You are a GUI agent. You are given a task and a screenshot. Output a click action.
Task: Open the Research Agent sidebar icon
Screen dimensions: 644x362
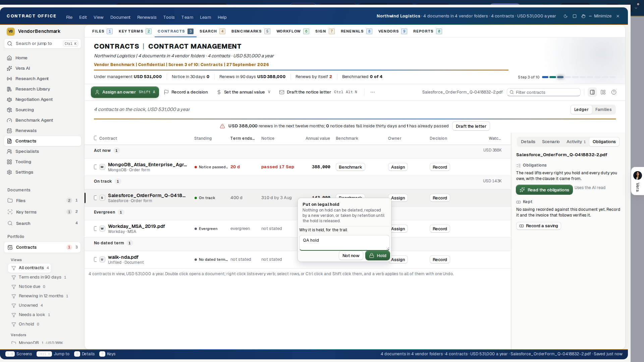pyautogui.click(x=9, y=78)
